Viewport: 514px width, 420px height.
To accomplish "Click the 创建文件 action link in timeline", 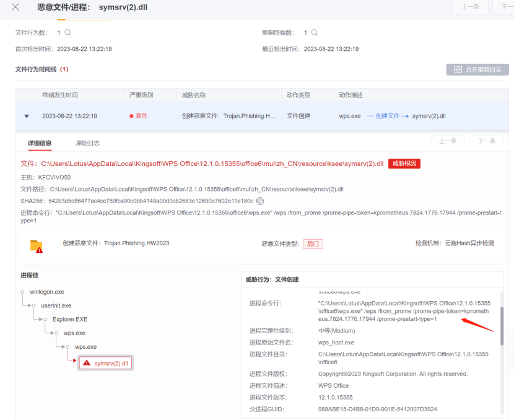I will [x=387, y=116].
